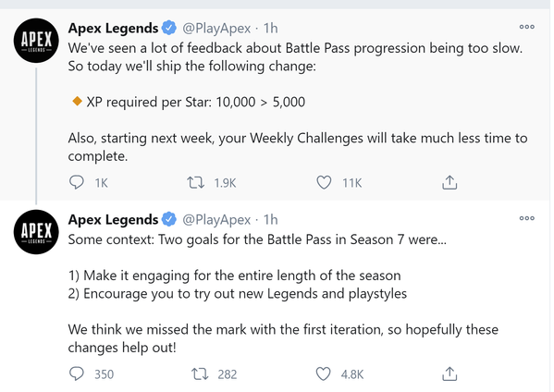This screenshot has width=554, height=392.
Task: Share the first tweet about Battle Pass progression
Action: pos(449,182)
